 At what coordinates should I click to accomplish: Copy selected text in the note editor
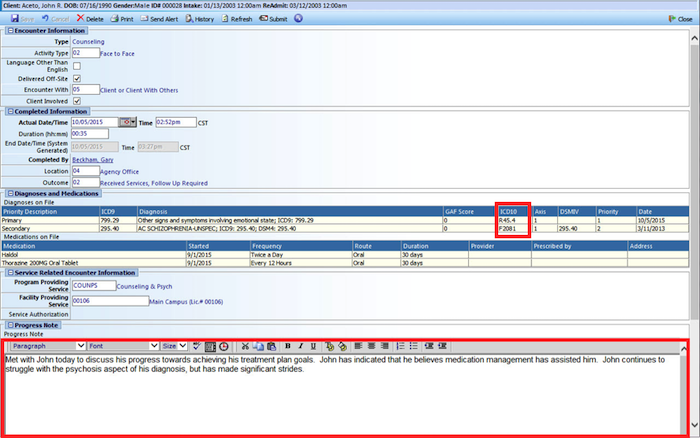pyautogui.click(x=258, y=346)
